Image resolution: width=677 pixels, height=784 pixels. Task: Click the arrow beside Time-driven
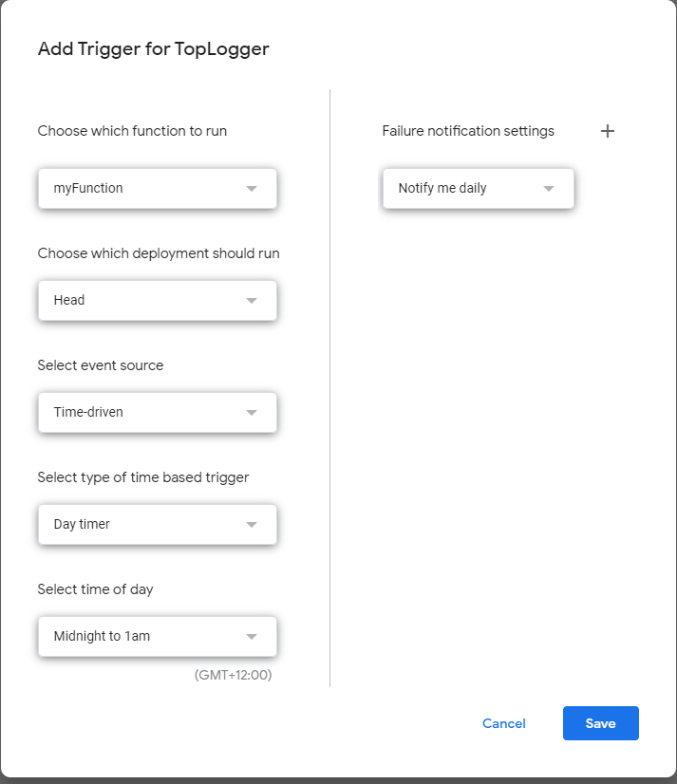252,412
